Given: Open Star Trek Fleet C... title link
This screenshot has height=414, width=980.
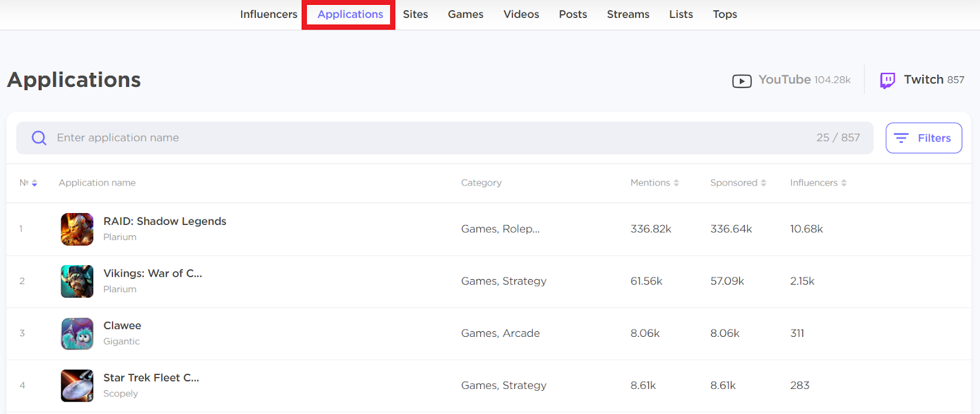Looking at the screenshot, I should [x=151, y=377].
